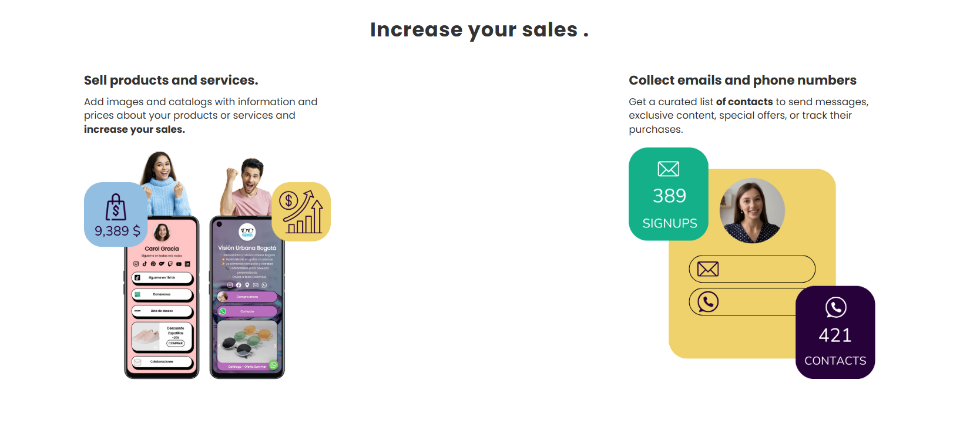Image resolution: width=980 pixels, height=433 pixels.
Task: Click the Visión Urbana Bogotá glasses logo
Action: 247,232
